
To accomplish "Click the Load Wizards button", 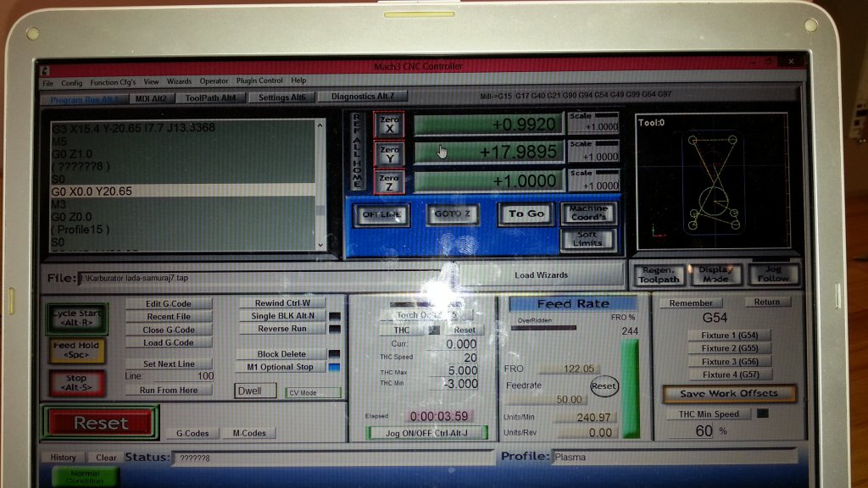I will coord(541,275).
